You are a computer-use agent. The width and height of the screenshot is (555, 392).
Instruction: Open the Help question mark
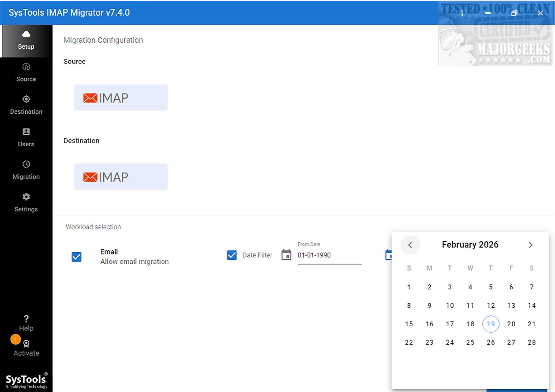click(26, 323)
